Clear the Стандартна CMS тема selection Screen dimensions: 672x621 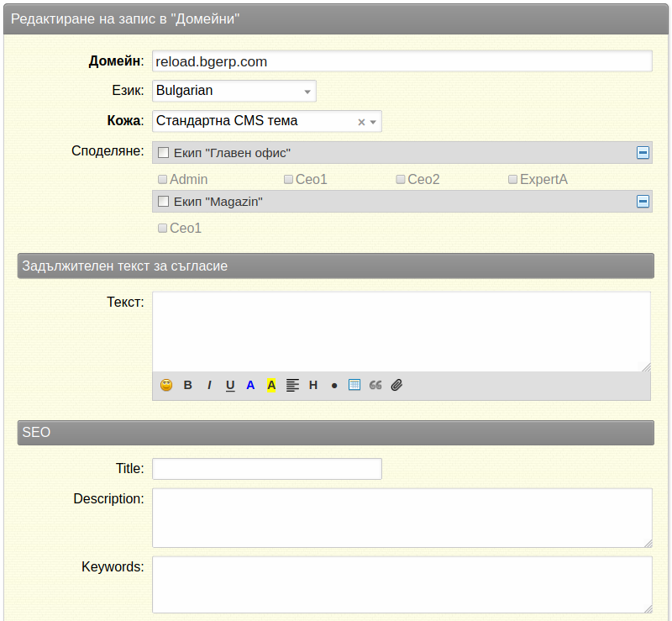click(x=361, y=122)
